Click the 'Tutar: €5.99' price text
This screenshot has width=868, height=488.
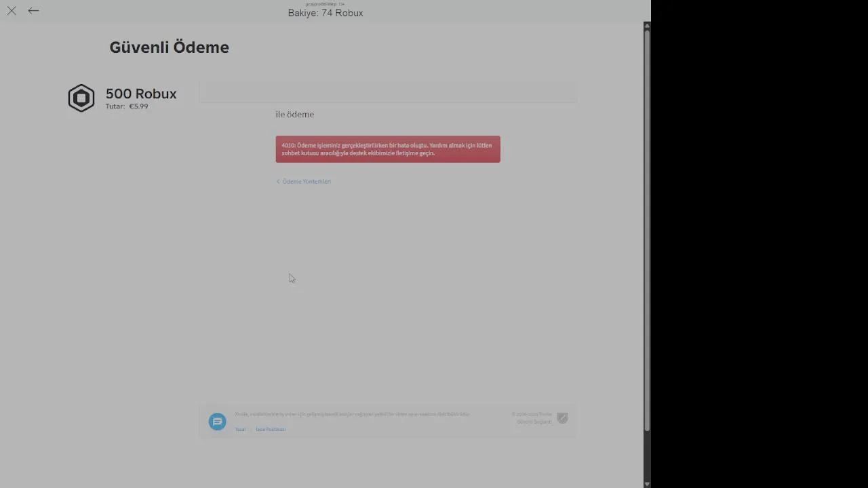coord(127,106)
